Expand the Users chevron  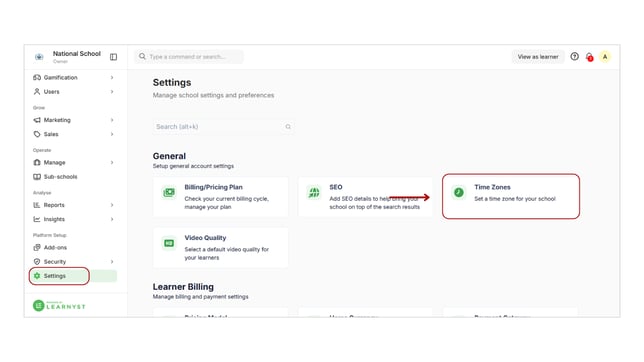[112, 92]
